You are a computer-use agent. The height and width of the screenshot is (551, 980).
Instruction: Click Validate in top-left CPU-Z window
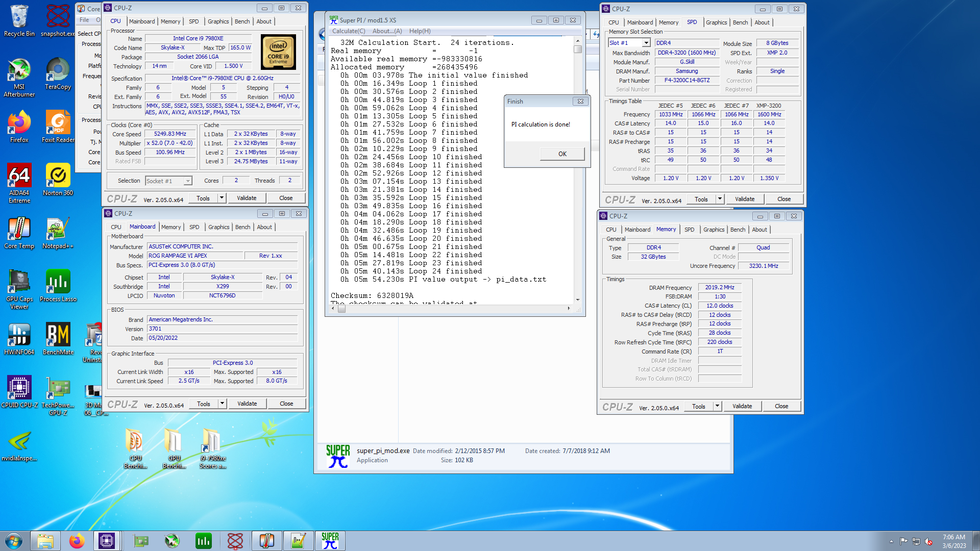pyautogui.click(x=247, y=198)
